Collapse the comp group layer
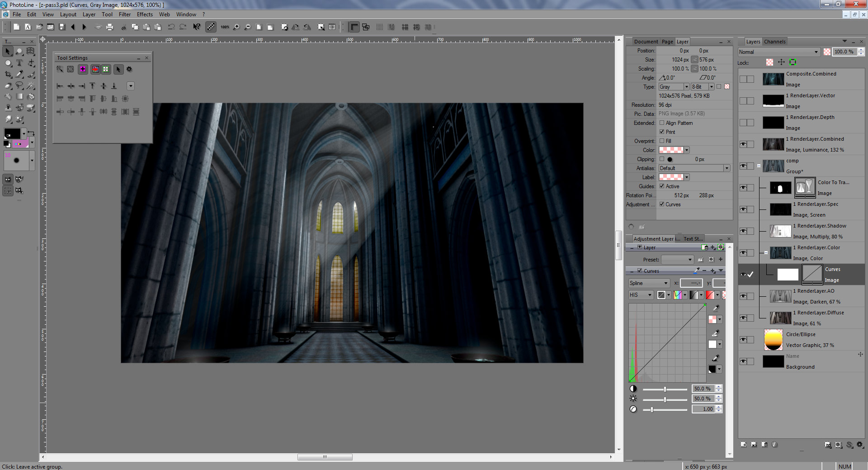Screen dimensions: 868x470 (759, 166)
